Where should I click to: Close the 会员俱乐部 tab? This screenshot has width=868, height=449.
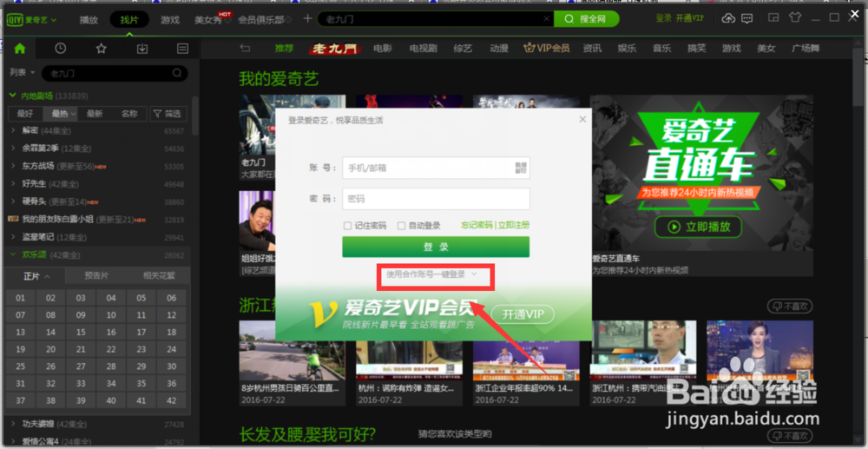(x=288, y=20)
